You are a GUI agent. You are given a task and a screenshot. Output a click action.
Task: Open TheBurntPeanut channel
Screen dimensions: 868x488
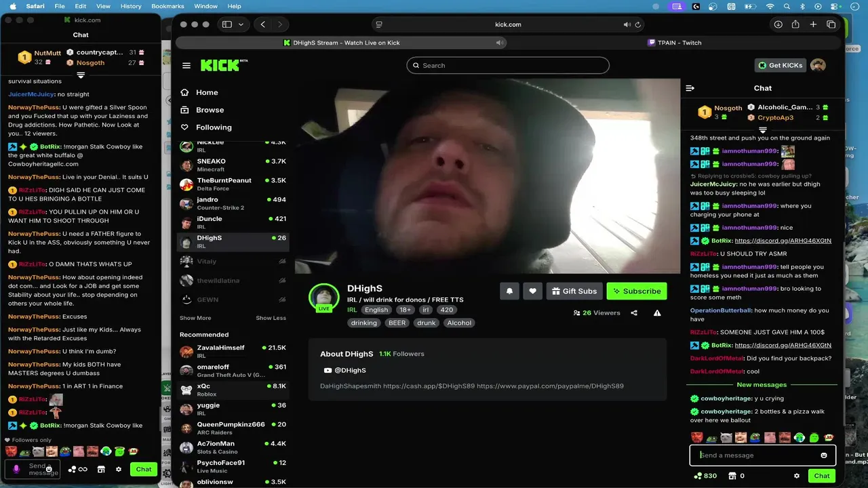tap(233, 184)
